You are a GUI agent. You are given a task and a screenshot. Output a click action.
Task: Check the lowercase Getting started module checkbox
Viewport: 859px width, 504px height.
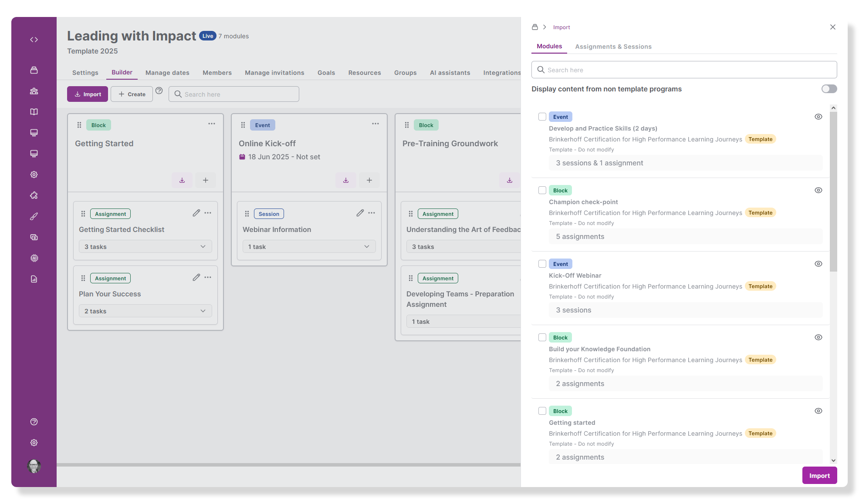point(542,411)
